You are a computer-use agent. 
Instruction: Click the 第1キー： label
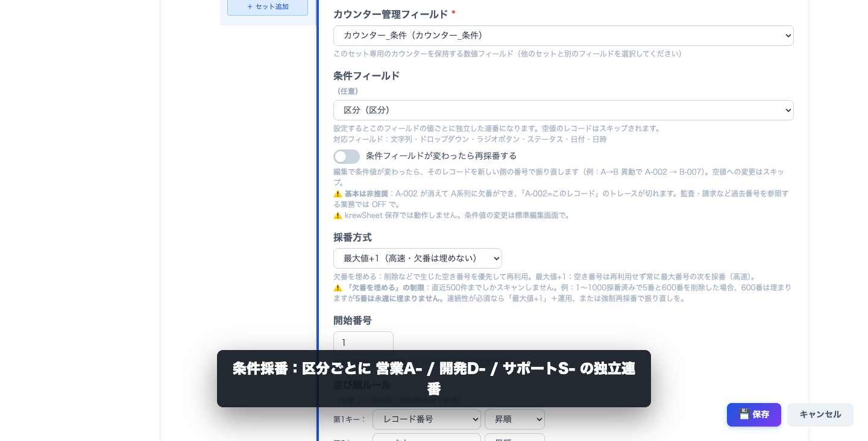(x=350, y=419)
